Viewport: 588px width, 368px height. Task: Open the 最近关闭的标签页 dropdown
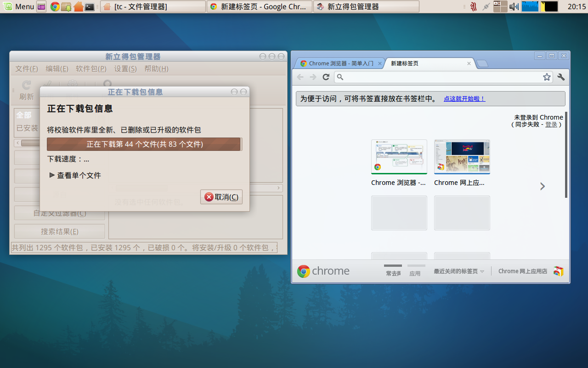tap(459, 271)
